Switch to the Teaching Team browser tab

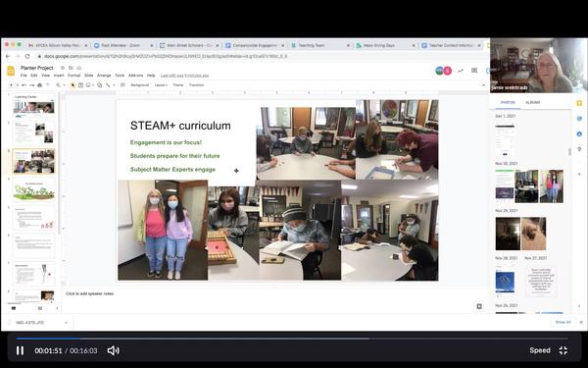click(320, 45)
